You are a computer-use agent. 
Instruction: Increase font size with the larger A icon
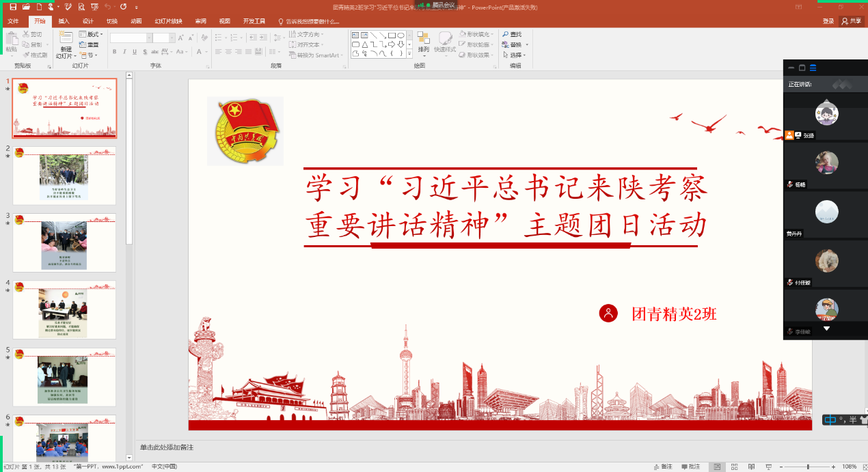182,38
